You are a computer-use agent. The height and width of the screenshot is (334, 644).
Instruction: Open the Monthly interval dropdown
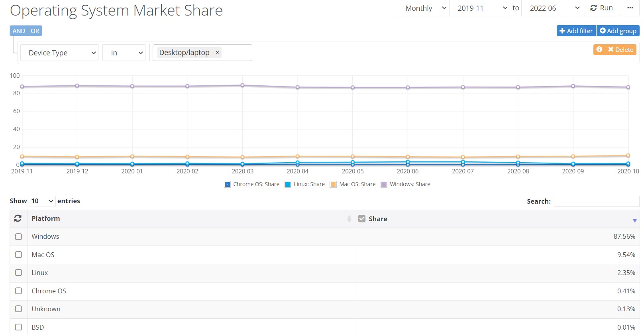[423, 8]
